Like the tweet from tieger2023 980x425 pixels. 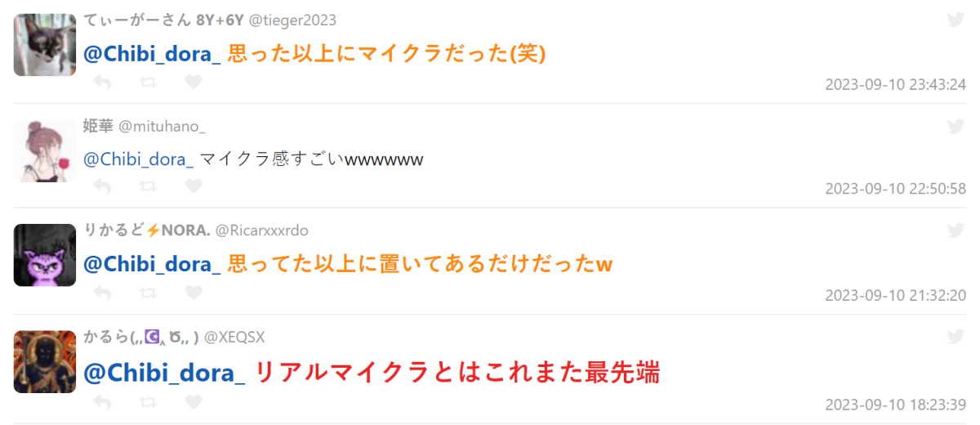click(193, 82)
